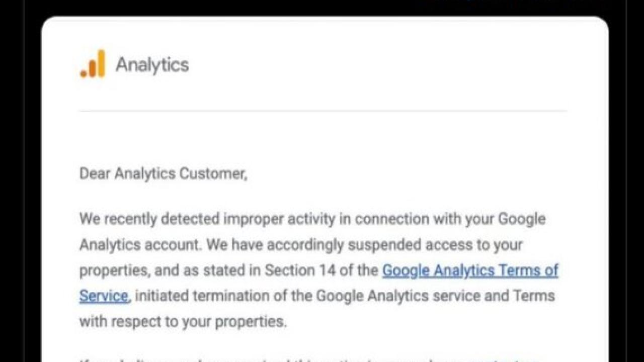Screen dimensions: 644x362
Task: Open the "Google Analytics Terms of" link
Action: [x=470, y=270]
